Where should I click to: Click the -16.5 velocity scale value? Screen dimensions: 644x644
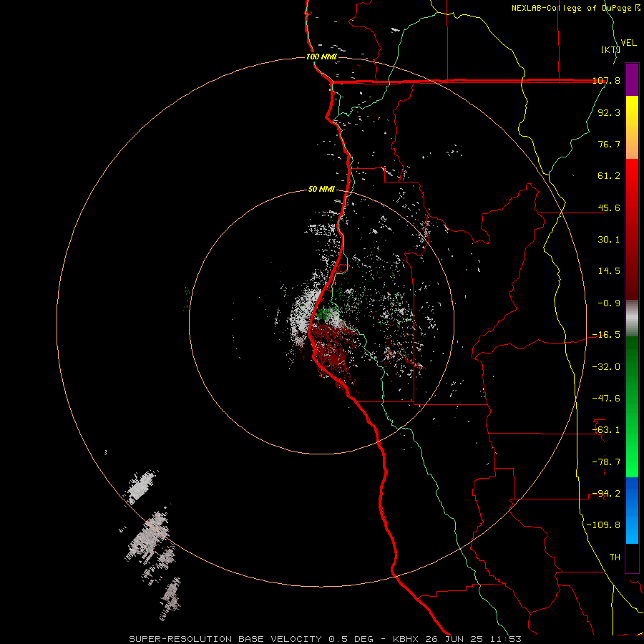(606, 335)
